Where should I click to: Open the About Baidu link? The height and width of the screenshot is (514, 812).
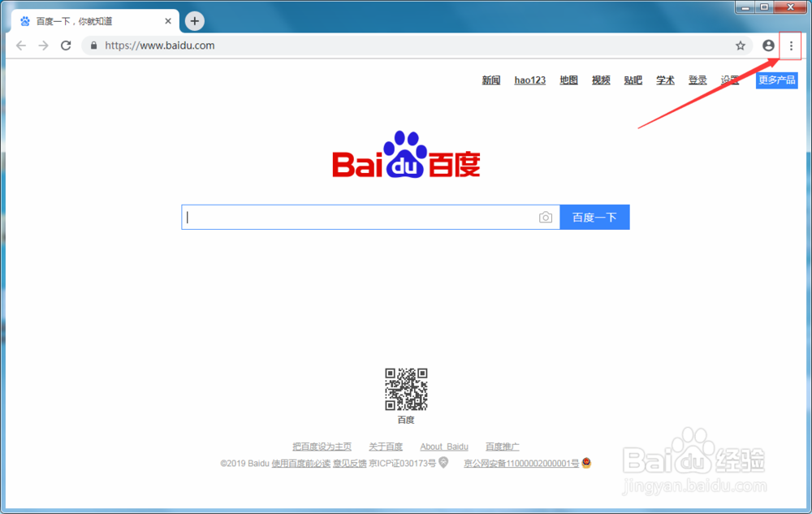[x=444, y=447]
